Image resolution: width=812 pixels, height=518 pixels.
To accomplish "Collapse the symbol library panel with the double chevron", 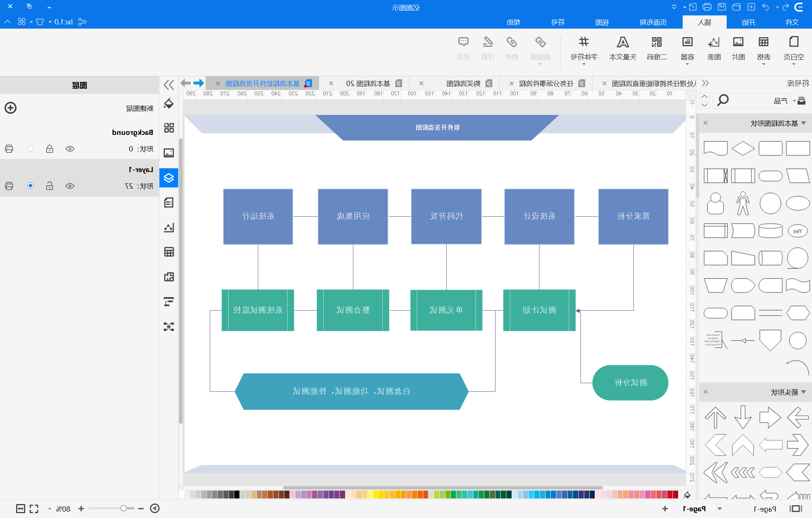I will point(705,83).
